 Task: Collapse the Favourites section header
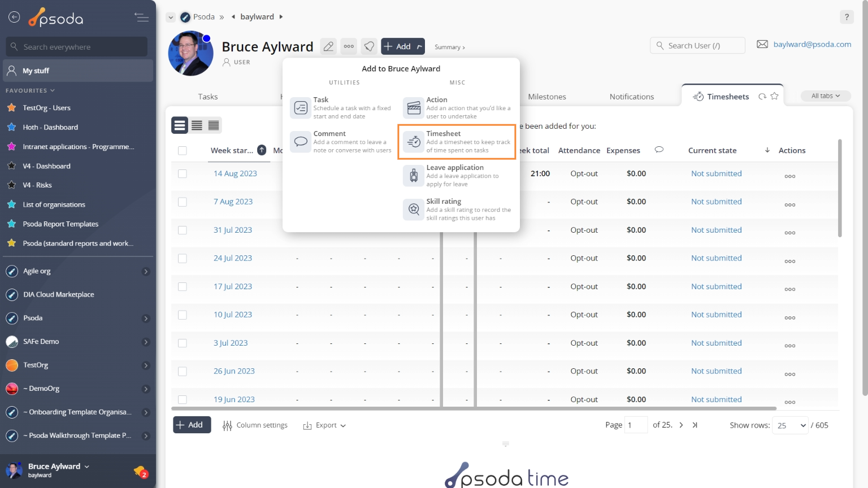point(31,90)
